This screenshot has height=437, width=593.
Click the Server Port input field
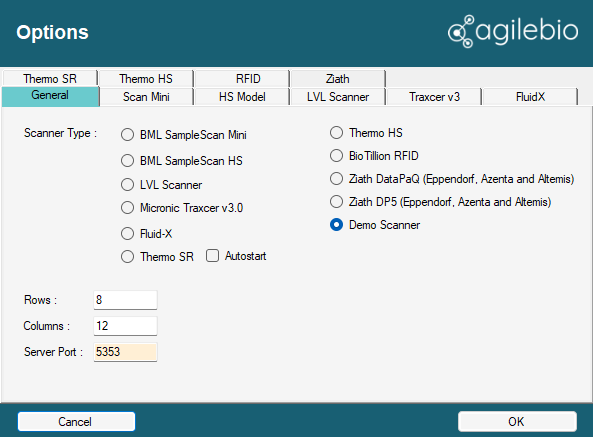coord(125,352)
